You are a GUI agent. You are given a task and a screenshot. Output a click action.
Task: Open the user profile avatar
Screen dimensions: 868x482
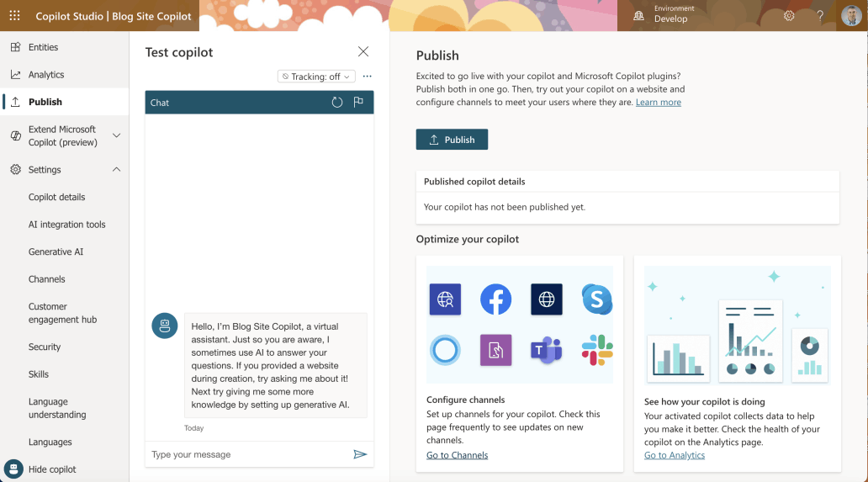click(850, 15)
